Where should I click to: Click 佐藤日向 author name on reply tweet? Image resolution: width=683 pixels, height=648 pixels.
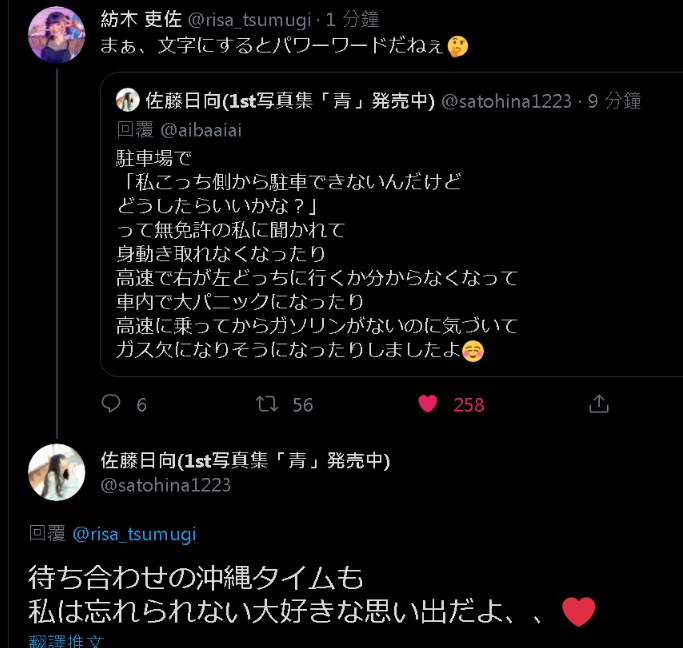pyautogui.click(x=245, y=460)
